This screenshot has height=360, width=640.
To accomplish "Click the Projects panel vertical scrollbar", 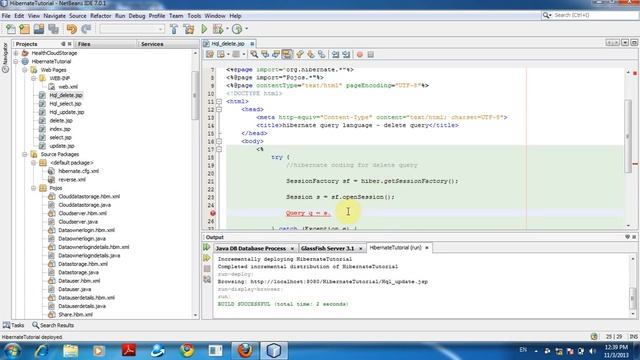I will tap(195, 96).
